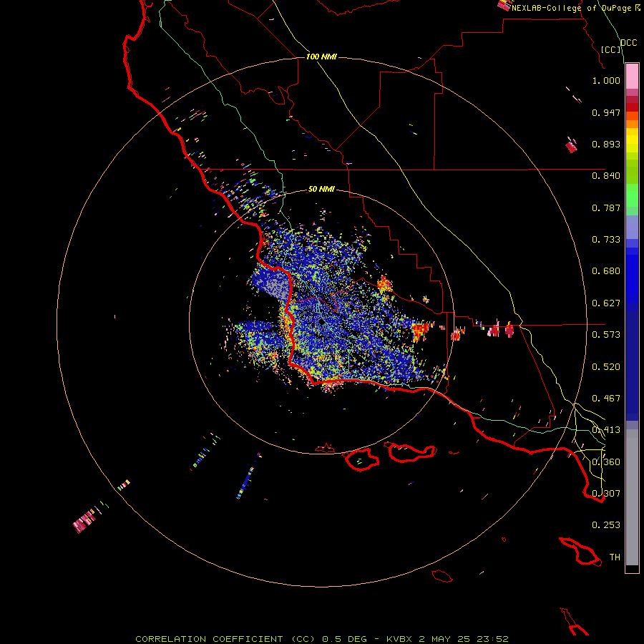Click the 100 NMI range ring label
644x644 pixels.
(321, 57)
